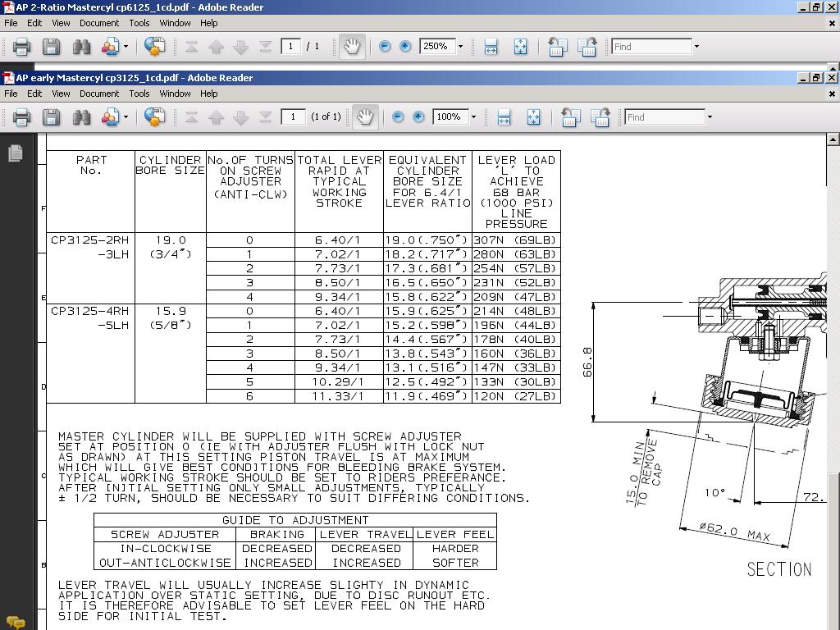Click Fit Width icon in the cp3125 toolbar
840x630 pixels.
point(504,117)
